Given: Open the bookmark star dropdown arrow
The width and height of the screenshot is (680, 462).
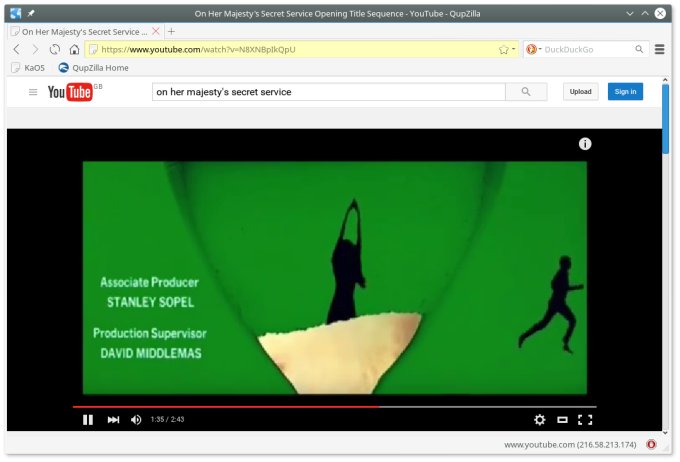Looking at the screenshot, I should point(514,49).
